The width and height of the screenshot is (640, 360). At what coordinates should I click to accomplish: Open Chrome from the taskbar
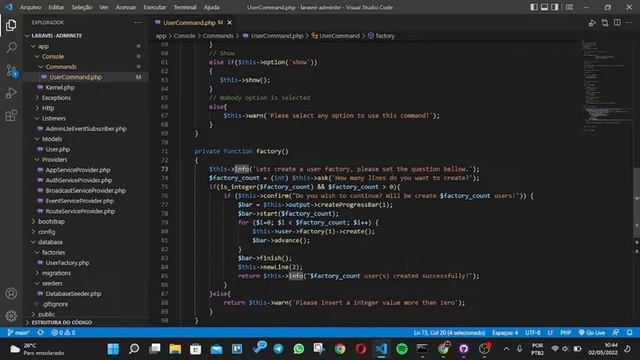[340, 349]
